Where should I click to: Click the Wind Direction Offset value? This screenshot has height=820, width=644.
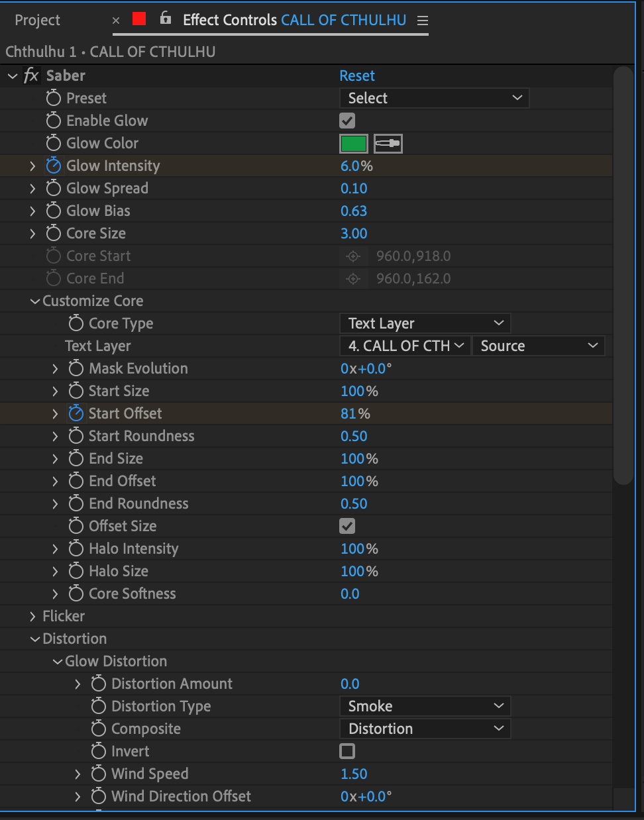click(x=366, y=796)
